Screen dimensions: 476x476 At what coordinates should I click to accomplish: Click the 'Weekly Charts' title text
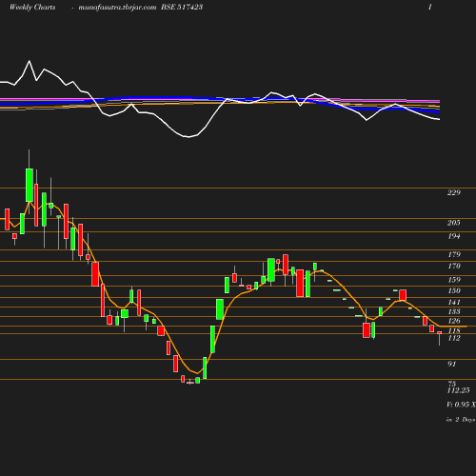point(32,7)
